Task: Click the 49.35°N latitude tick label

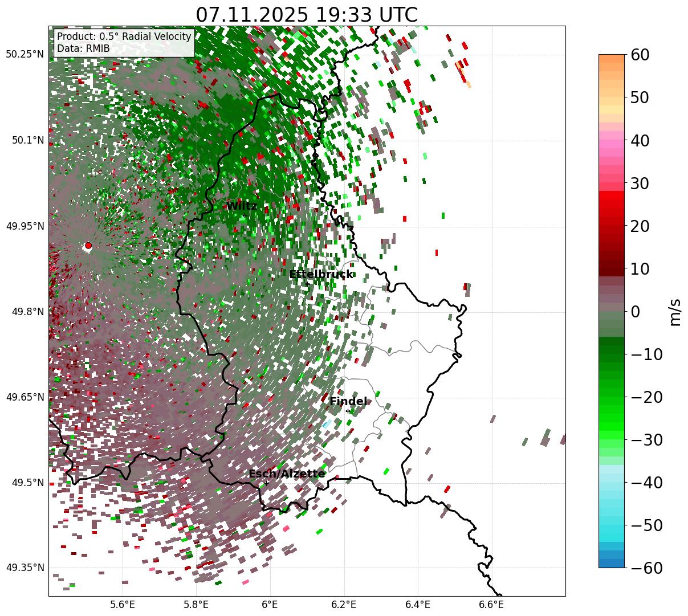Action: [x=25, y=568]
